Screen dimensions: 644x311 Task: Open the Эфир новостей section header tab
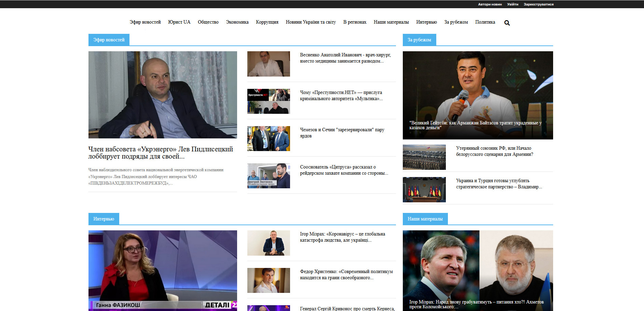(109, 40)
